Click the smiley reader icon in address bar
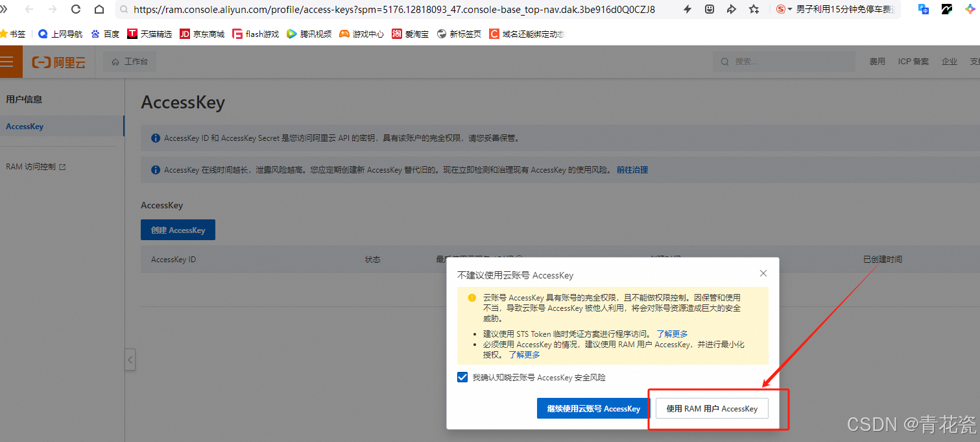 (710, 9)
